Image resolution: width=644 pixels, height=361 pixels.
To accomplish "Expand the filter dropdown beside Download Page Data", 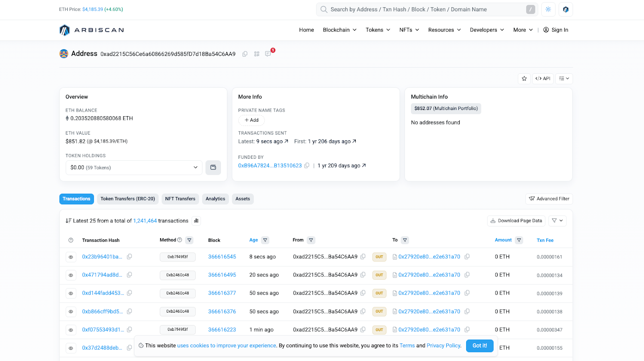I will coord(557,221).
